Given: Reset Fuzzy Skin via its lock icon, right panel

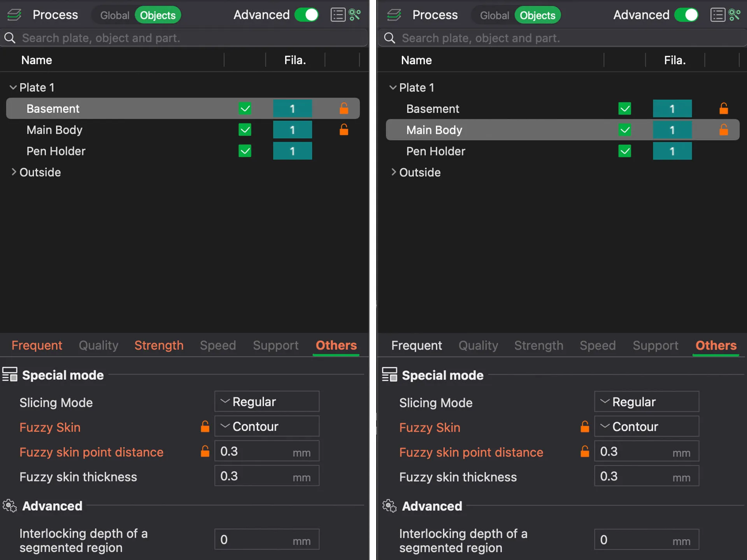Looking at the screenshot, I should tap(585, 426).
